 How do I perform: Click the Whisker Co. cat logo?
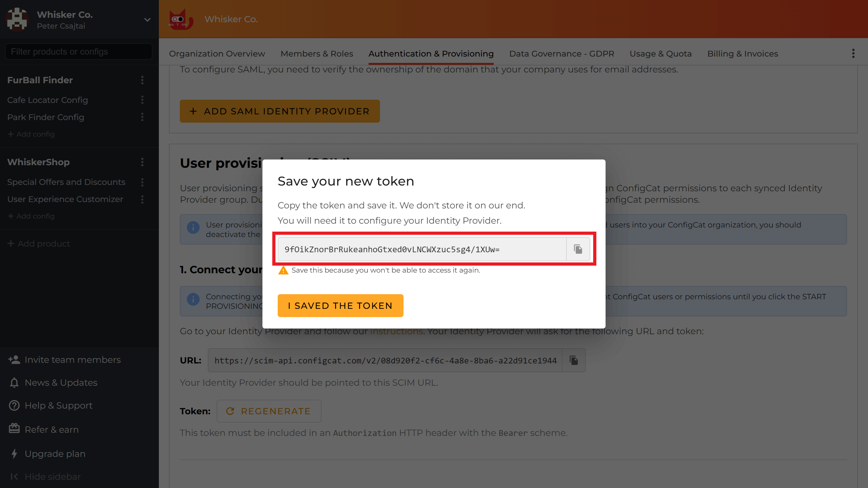pos(181,19)
